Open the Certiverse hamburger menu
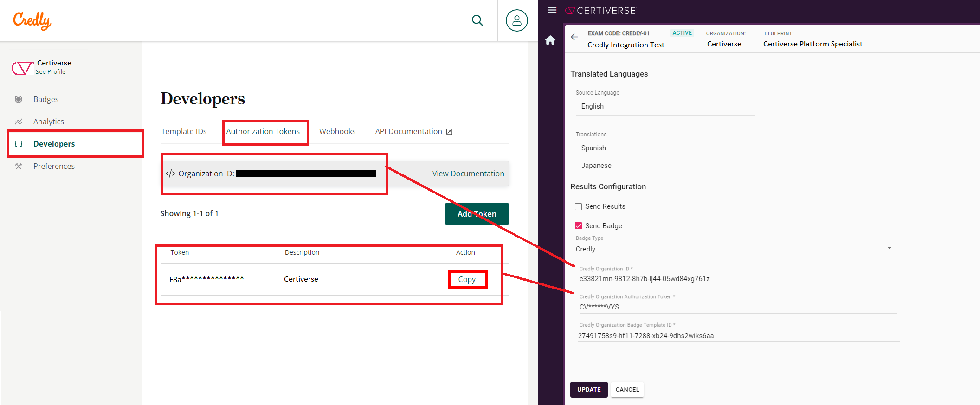980x405 pixels. point(552,10)
